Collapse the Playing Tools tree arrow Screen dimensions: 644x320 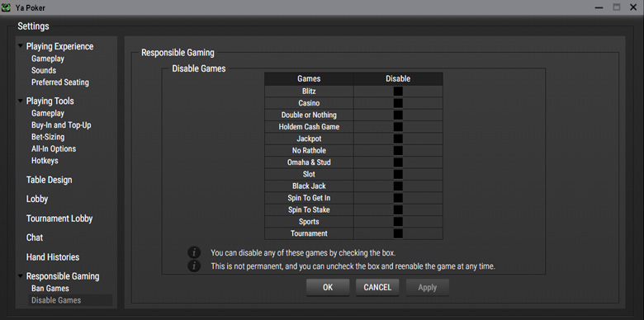pos(20,101)
